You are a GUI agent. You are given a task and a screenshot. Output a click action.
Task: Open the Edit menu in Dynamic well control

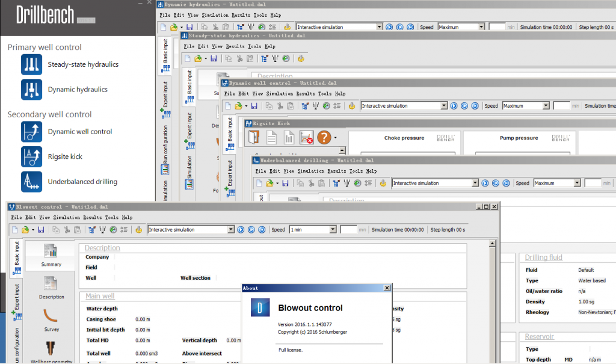(x=244, y=94)
